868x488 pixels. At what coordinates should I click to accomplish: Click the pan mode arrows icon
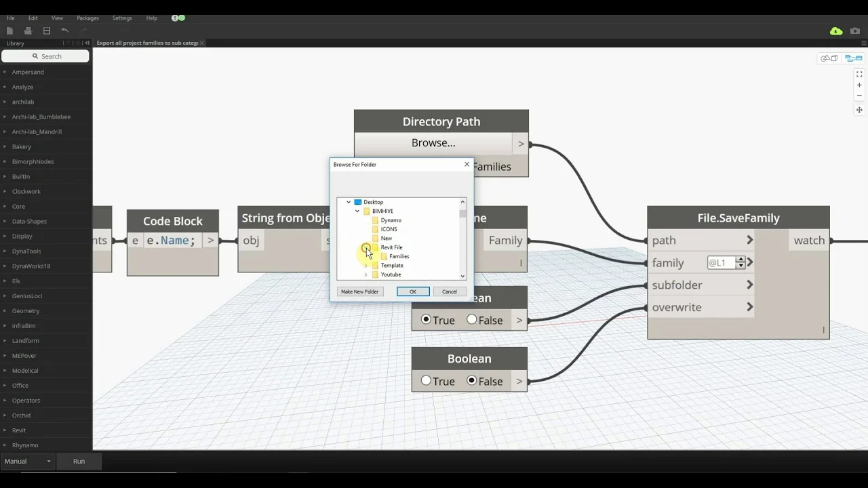pos(859,110)
